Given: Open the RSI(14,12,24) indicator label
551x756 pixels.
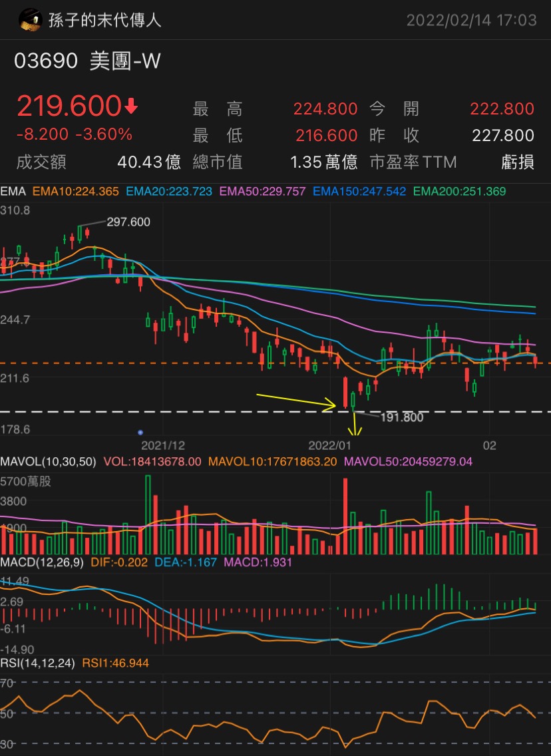Looking at the screenshot, I should pos(38,663).
